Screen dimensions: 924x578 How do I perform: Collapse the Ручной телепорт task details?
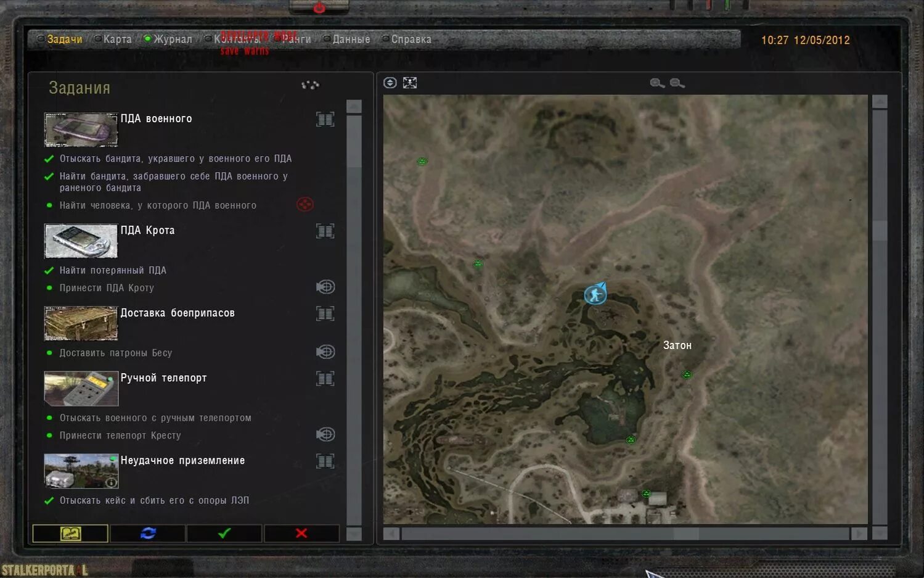click(325, 378)
